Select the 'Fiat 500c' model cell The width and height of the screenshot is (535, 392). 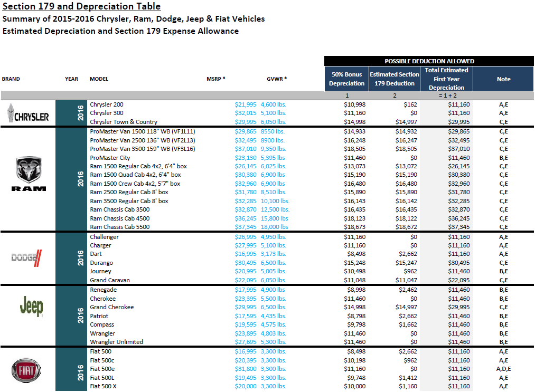[x=102, y=360]
